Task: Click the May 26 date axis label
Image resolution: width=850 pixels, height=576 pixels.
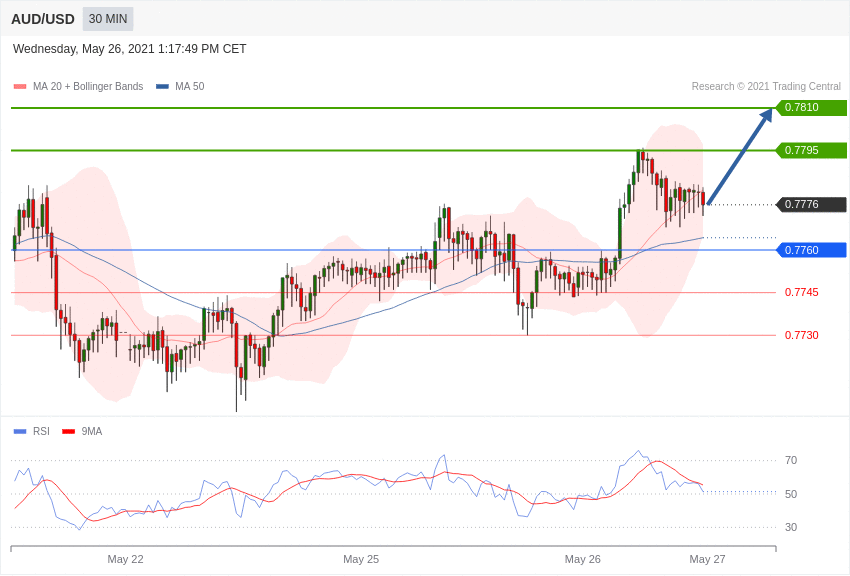Action: click(583, 559)
